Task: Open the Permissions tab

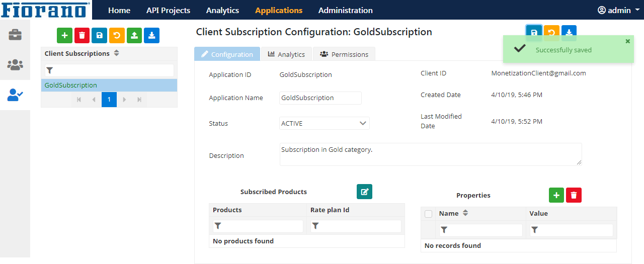Action: [x=344, y=54]
